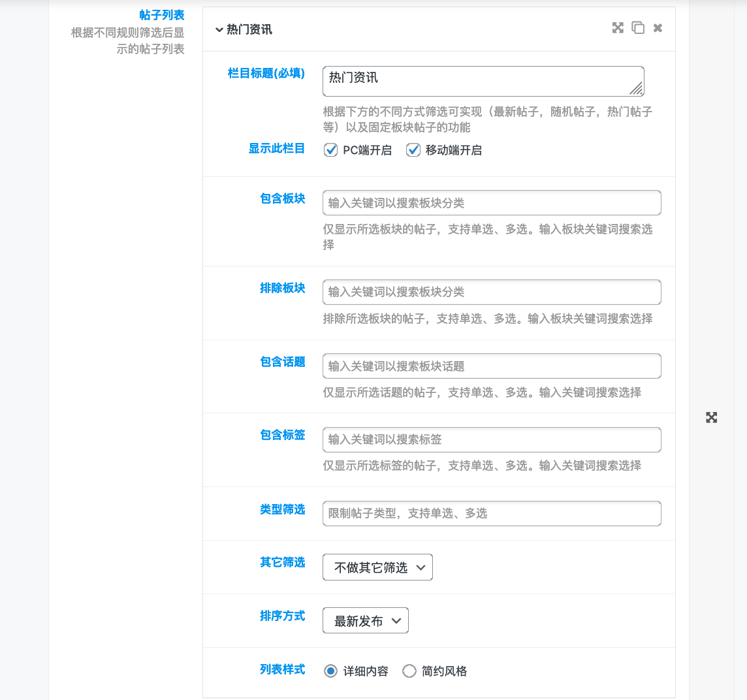Open the 其它筛选 dropdown
The width and height of the screenshot is (747, 700).
tap(377, 567)
